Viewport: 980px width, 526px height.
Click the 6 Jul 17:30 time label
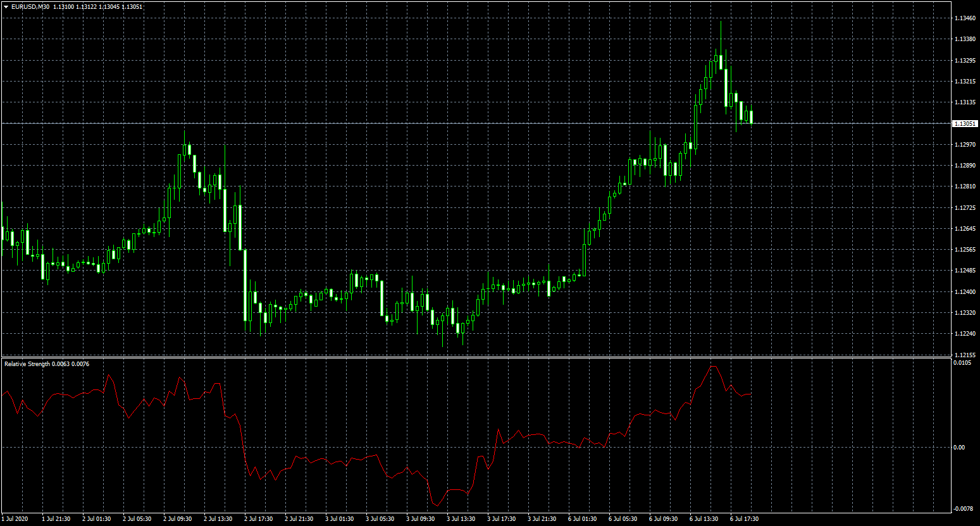(x=745, y=519)
